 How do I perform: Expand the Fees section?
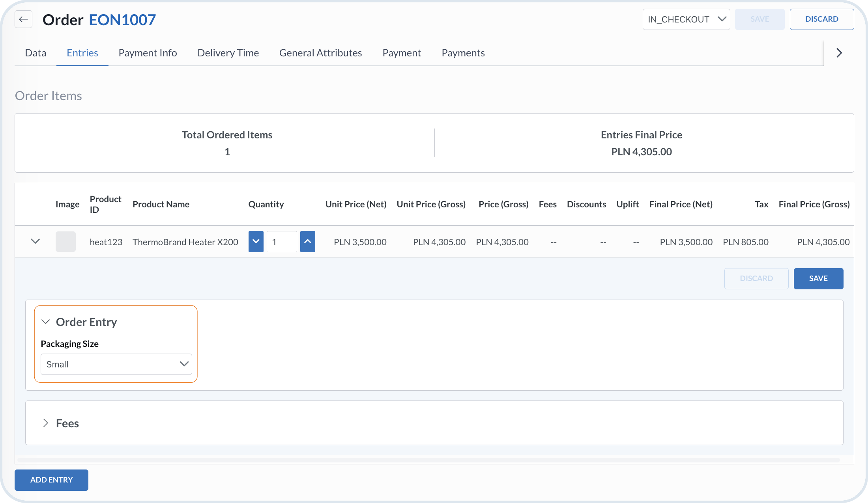click(46, 423)
